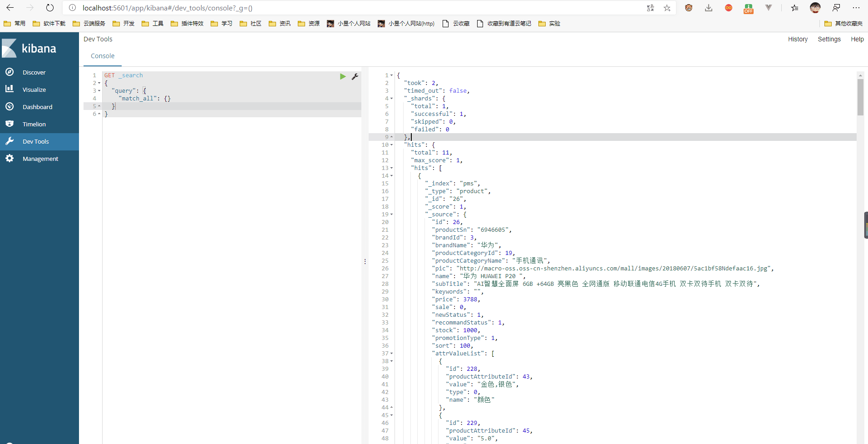This screenshot has height=444, width=868.
Task: Collapse the "attrValueList" array
Action: click(x=391, y=354)
